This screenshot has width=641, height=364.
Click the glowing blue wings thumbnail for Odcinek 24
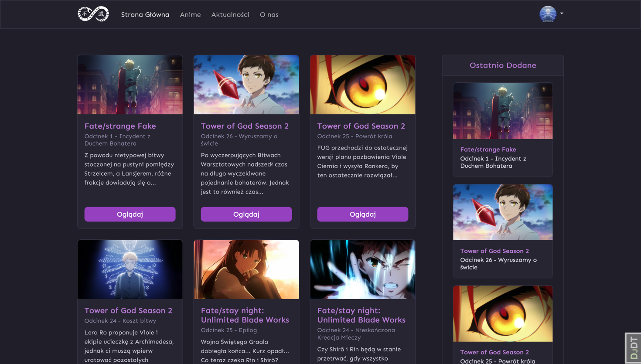coord(130,269)
